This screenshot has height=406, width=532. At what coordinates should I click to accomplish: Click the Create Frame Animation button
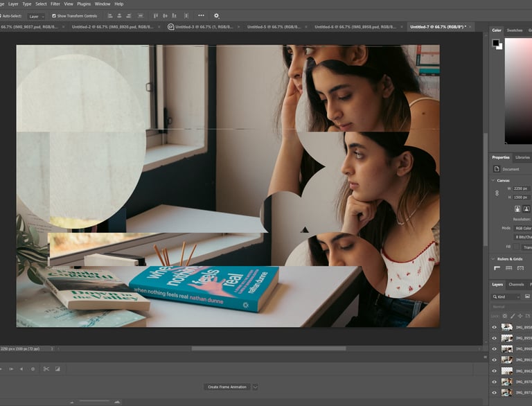(x=227, y=387)
